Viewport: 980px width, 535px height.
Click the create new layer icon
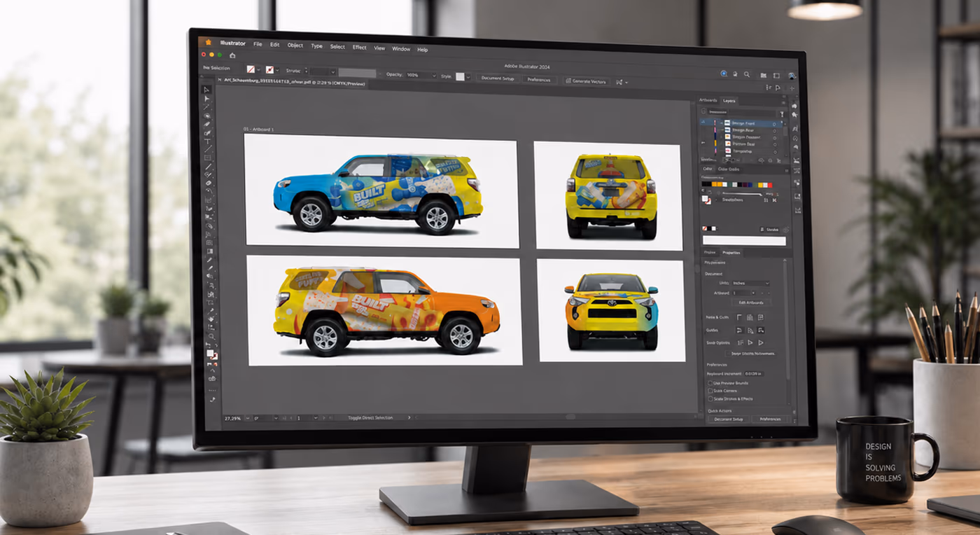click(770, 160)
